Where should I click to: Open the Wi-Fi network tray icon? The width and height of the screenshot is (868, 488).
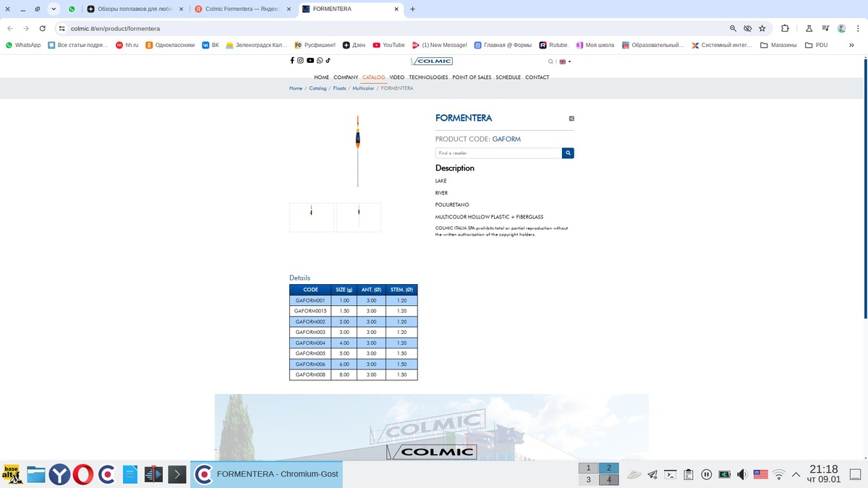779,474
